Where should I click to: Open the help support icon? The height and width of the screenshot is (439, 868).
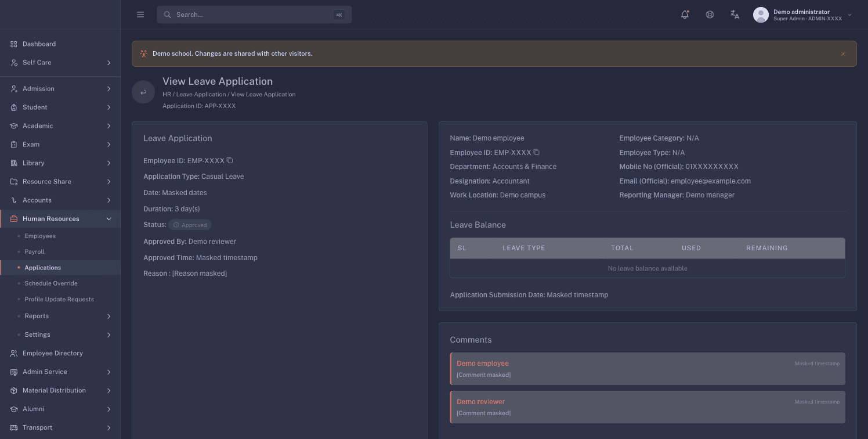click(x=710, y=15)
